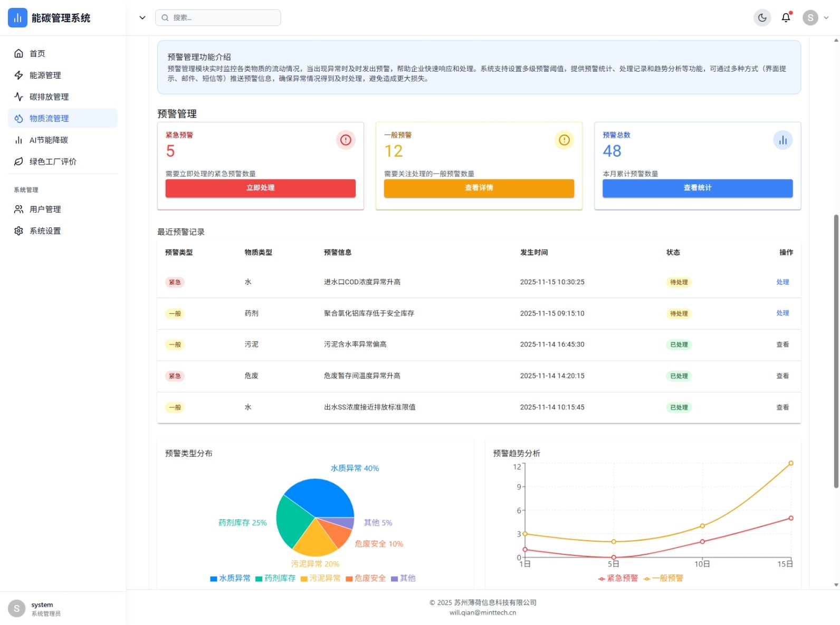
Task: Click the S user avatar in the header
Action: (810, 17)
